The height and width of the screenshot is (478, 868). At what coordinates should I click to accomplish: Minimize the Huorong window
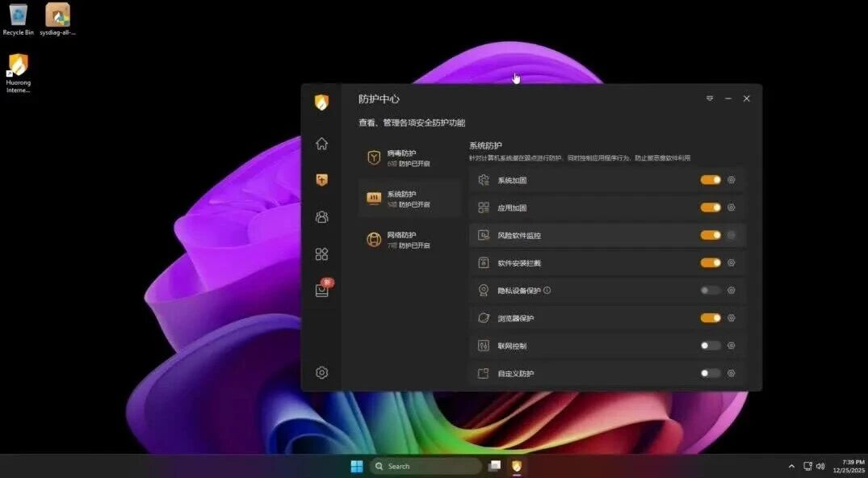point(728,99)
